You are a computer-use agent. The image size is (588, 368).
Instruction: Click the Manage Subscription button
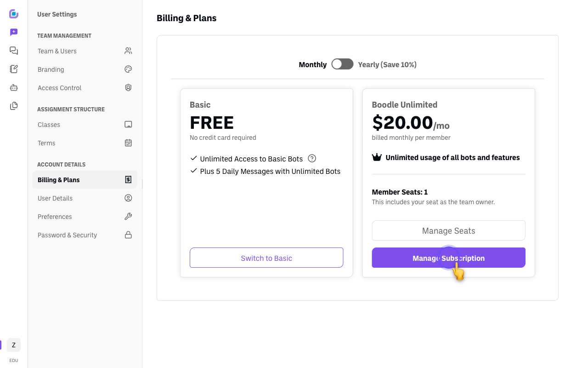pyautogui.click(x=448, y=258)
